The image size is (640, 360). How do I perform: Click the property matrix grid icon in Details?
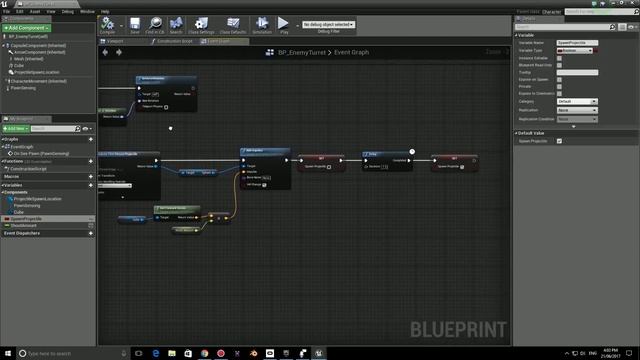[622, 27]
